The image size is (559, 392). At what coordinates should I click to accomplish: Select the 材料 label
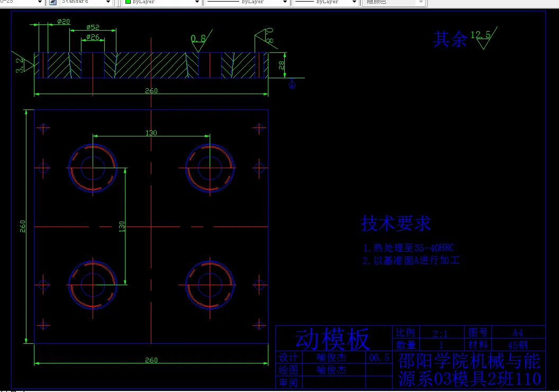click(x=478, y=345)
